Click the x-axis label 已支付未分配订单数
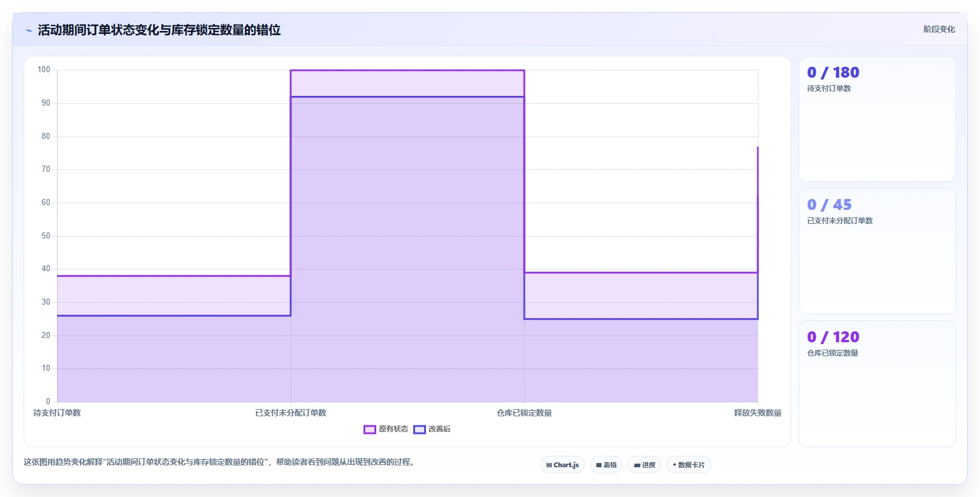Screen dimensions: 980x497 coord(291,413)
